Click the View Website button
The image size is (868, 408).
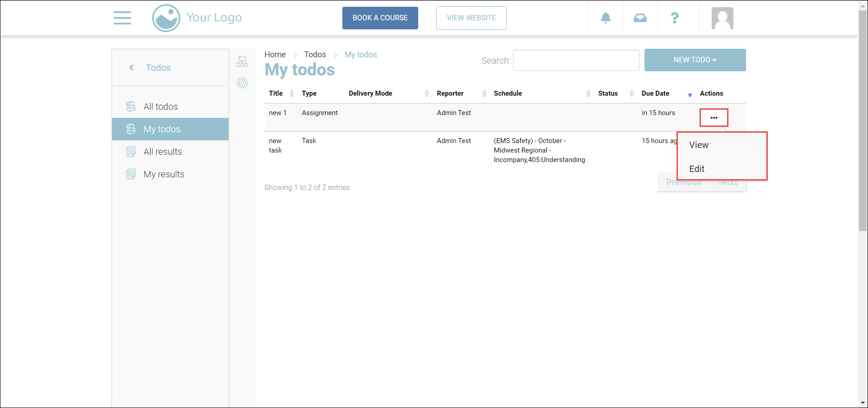(x=471, y=18)
